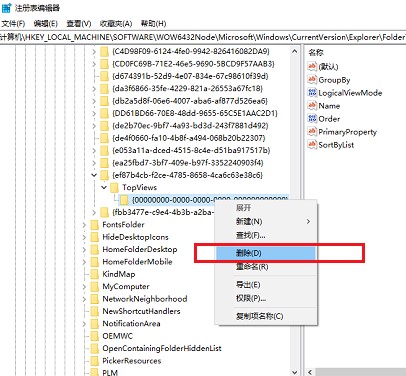
Task: Select the {DD61BD66-70E8-48dd... key
Action: click(x=195, y=113)
